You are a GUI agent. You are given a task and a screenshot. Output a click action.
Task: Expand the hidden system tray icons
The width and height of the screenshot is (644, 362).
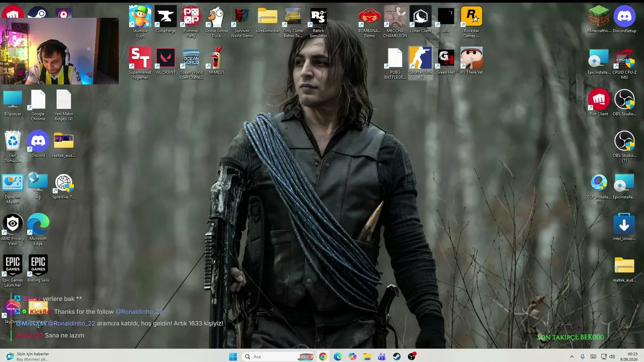point(572,356)
